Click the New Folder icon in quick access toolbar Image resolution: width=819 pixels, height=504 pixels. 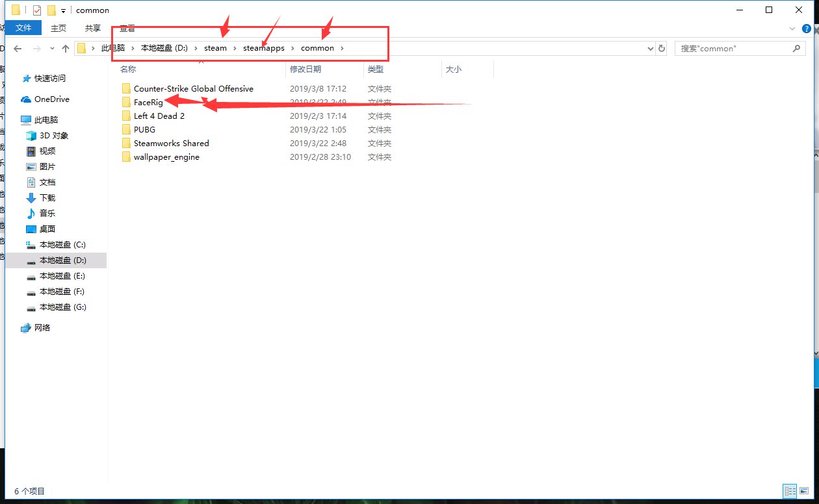51,10
